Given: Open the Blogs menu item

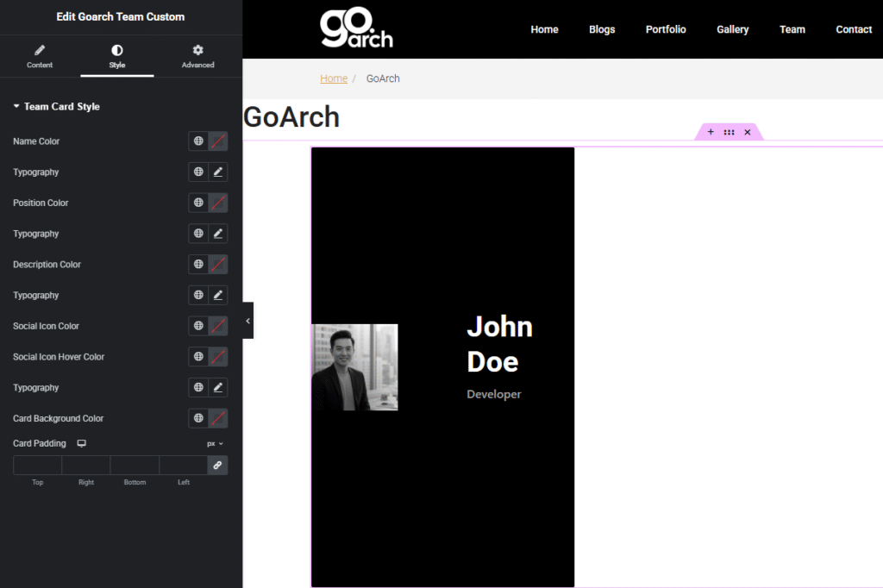Looking at the screenshot, I should click(x=601, y=29).
